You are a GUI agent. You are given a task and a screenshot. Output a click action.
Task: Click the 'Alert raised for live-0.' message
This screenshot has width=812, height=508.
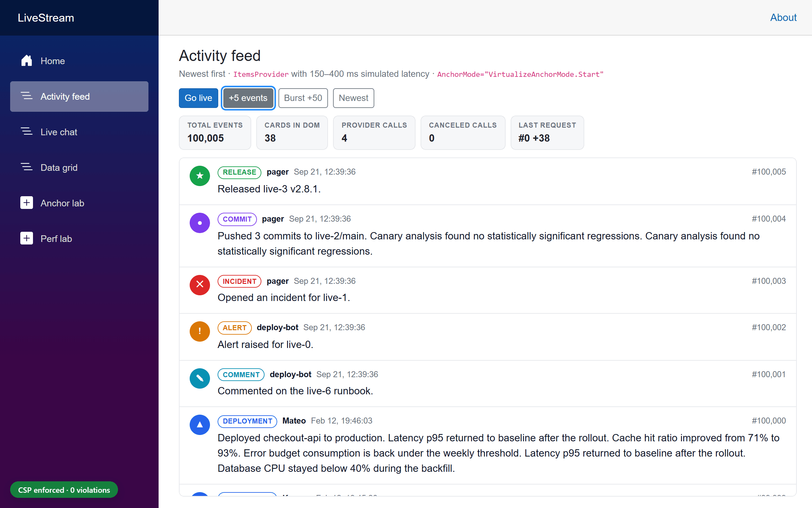pyautogui.click(x=265, y=345)
